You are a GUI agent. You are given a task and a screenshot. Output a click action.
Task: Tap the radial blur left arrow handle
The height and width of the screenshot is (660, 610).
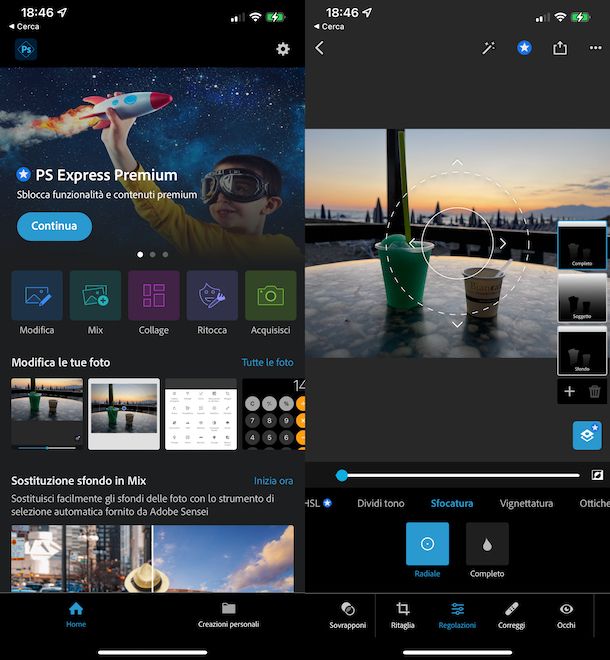point(413,243)
